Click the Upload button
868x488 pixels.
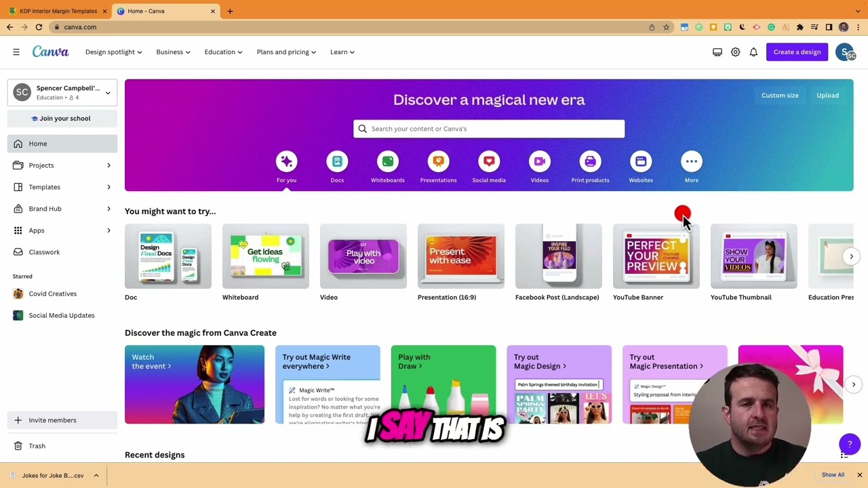pos(827,96)
